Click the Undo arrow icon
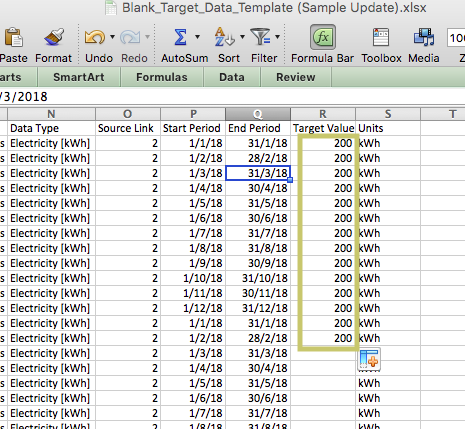The width and height of the screenshot is (465, 429). [x=95, y=37]
